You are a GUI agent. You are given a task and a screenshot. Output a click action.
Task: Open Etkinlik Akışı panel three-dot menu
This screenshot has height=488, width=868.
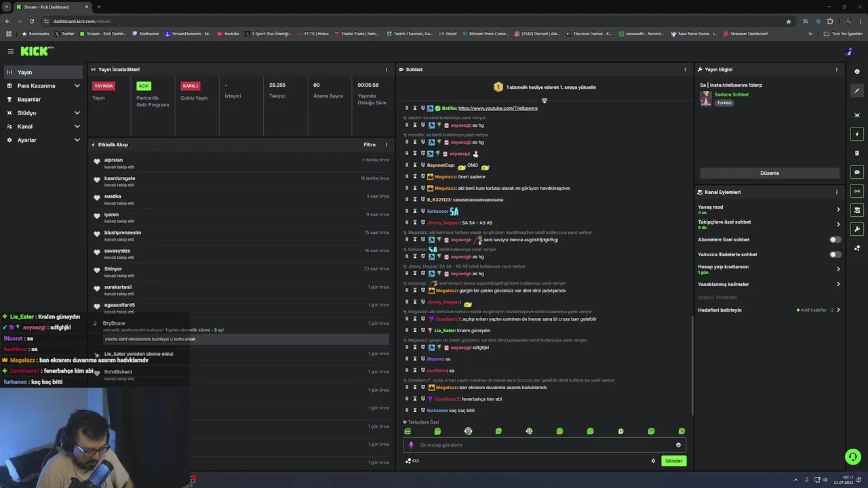pos(387,144)
